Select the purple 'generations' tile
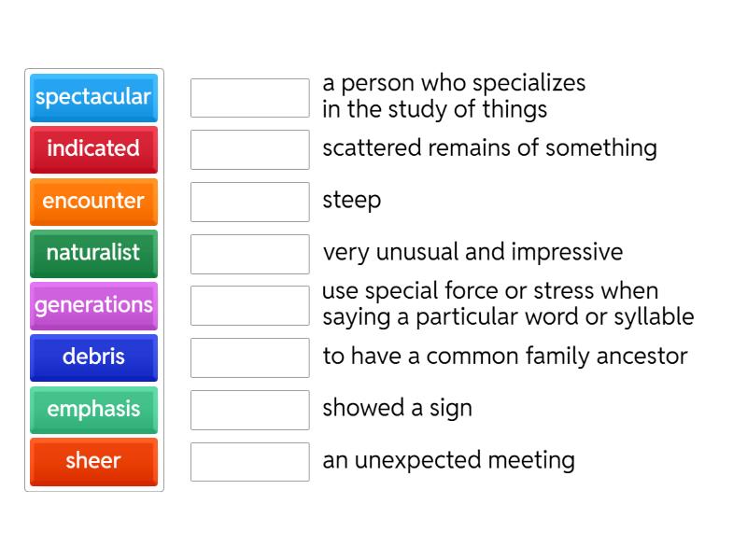Screen dimensions: 747x560 coord(93,305)
